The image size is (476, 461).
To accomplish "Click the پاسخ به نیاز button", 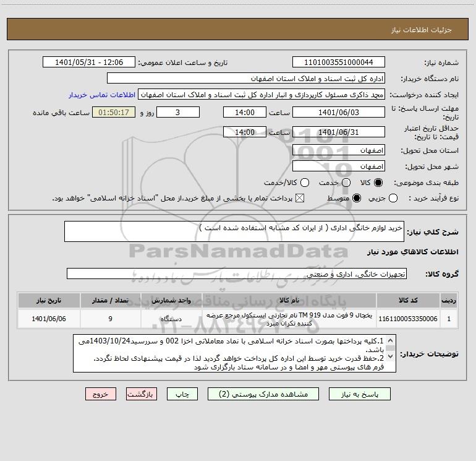I will pyautogui.click(x=360, y=394).
